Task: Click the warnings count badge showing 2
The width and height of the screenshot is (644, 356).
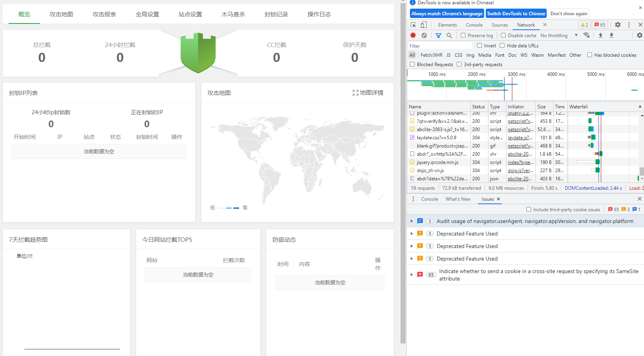Action: (584, 25)
